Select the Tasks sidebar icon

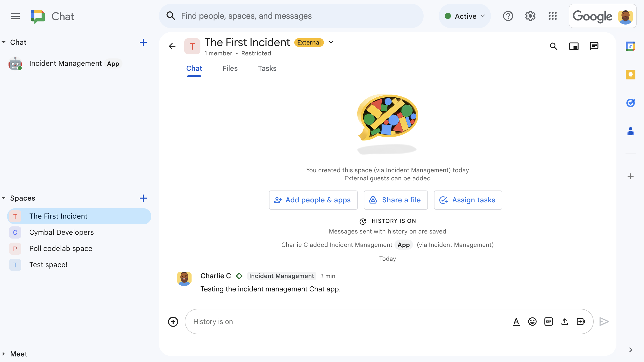tap(630, 102)
